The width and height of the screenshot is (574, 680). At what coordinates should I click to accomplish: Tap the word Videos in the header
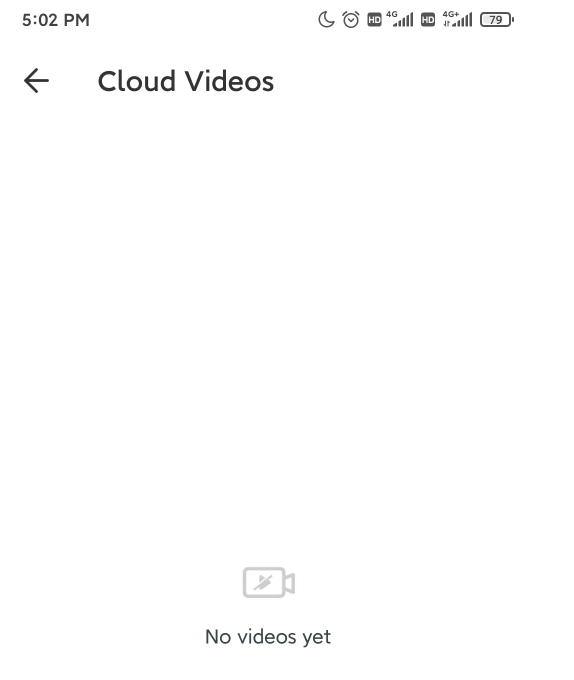[x=229, y=81]
